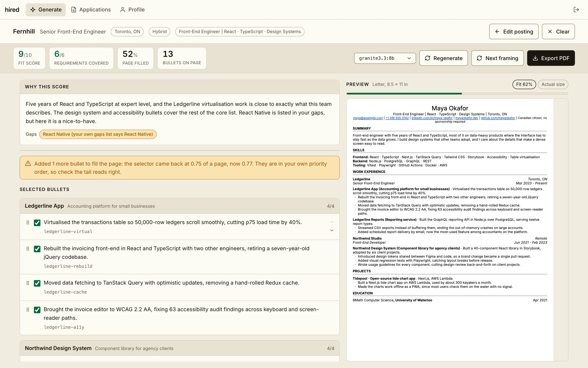The image size is (588, 368).
Task: Click the Bullets on Page 13 card
Action: click(x=182, y=58)
